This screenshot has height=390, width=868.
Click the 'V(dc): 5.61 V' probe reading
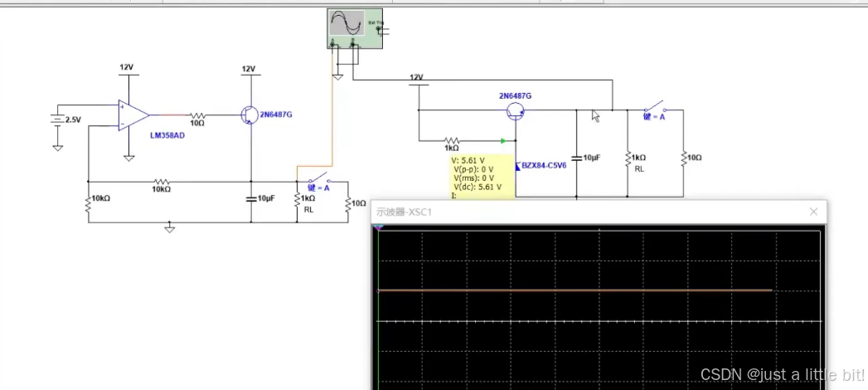[478, 188]
